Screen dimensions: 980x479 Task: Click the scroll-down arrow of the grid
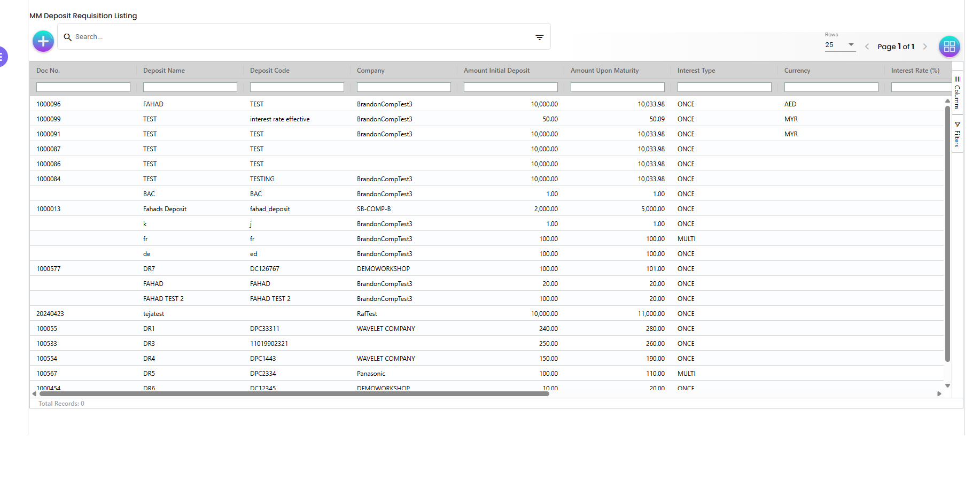(x=947, y=385)
